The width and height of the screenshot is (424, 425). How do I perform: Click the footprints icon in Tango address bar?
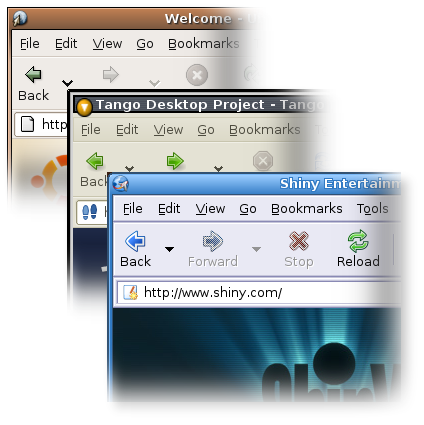(x=90, y=212)
